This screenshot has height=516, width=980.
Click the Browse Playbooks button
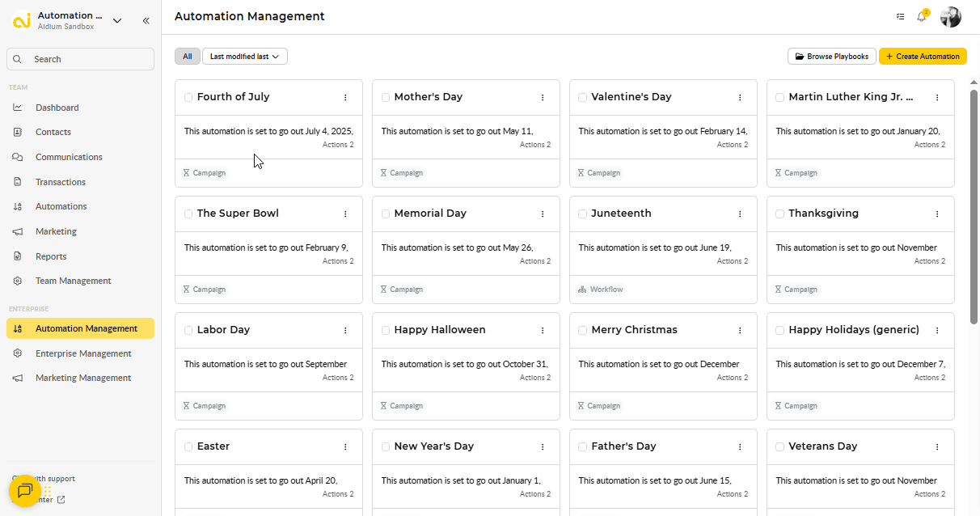click(831, 57)
